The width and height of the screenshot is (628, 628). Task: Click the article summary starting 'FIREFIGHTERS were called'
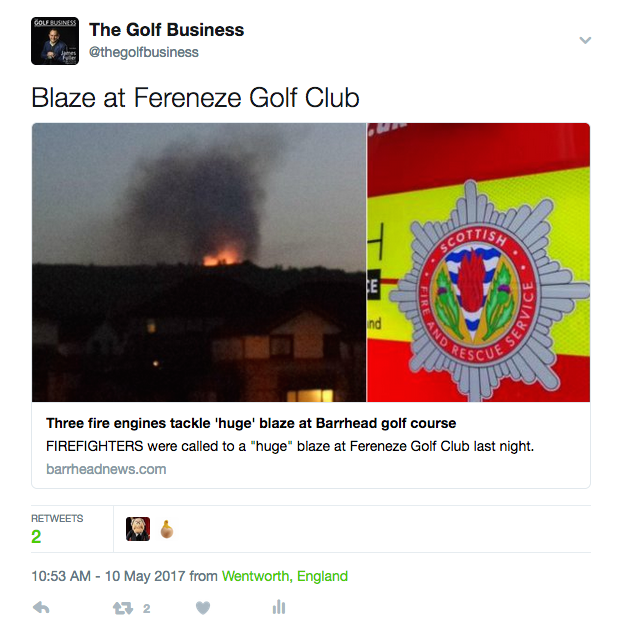point(290,446)
